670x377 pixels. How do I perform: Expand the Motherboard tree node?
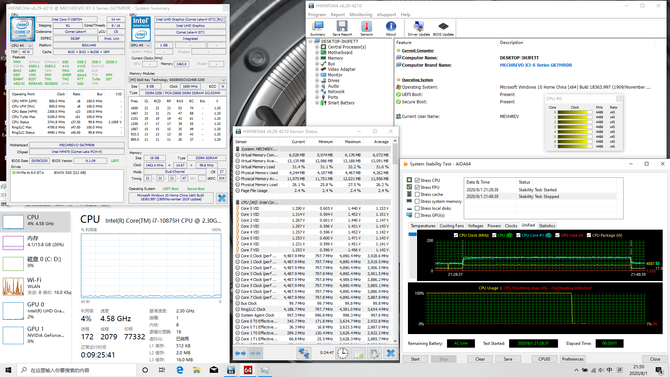tap(317, 53)
